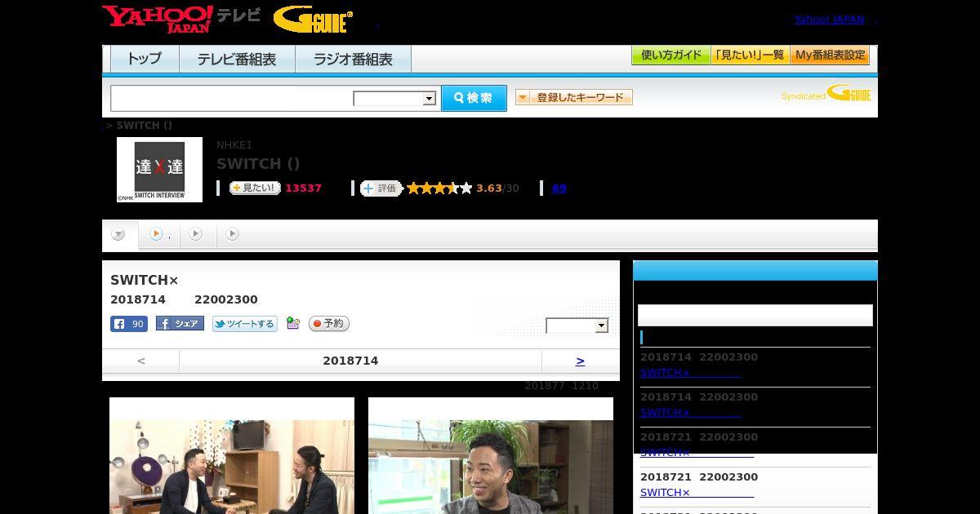Open My番組表設定
The image size is (980, 514).
[830, 55]
